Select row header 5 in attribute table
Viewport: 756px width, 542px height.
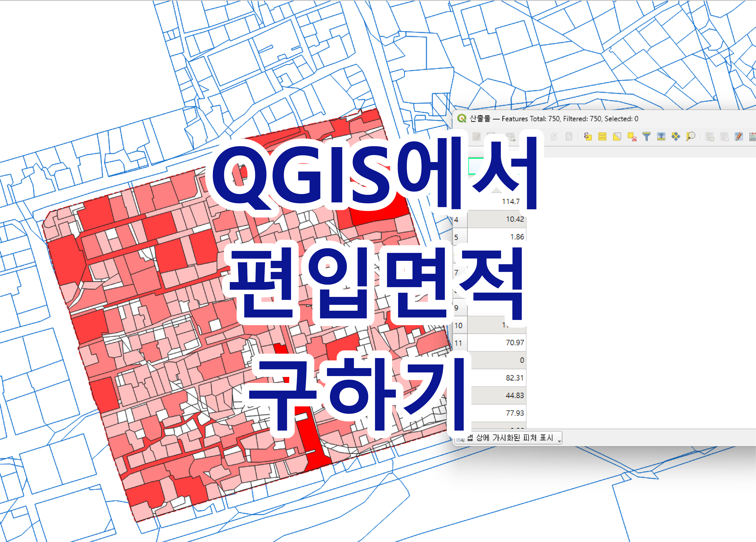pos(460,237)
